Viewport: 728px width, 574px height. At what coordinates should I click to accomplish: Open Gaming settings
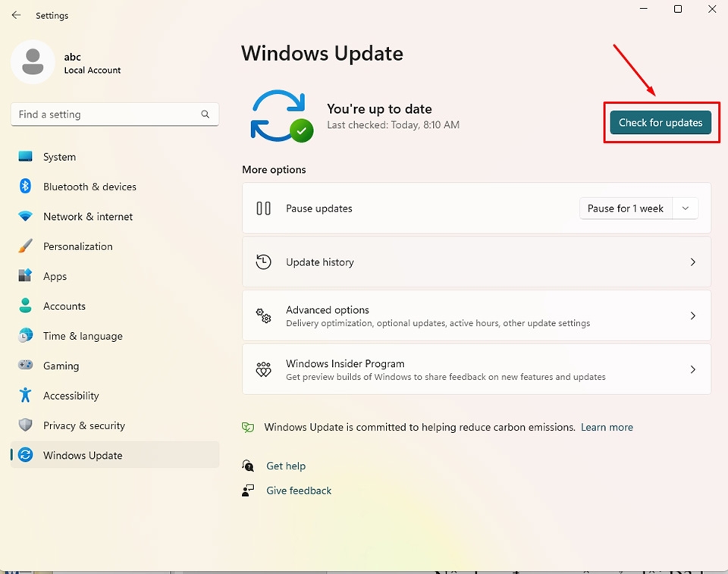[x=115, y=365]
